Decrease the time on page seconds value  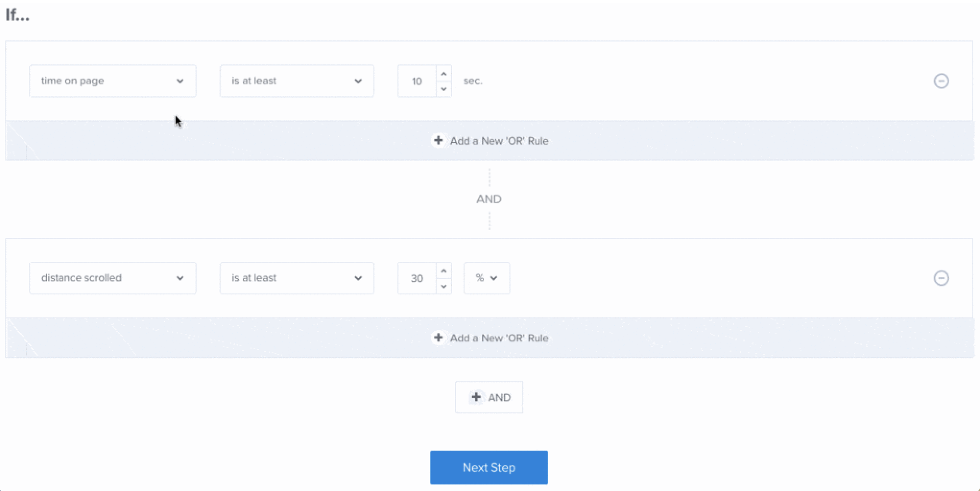pyautogui.click(x=444, y=89)
